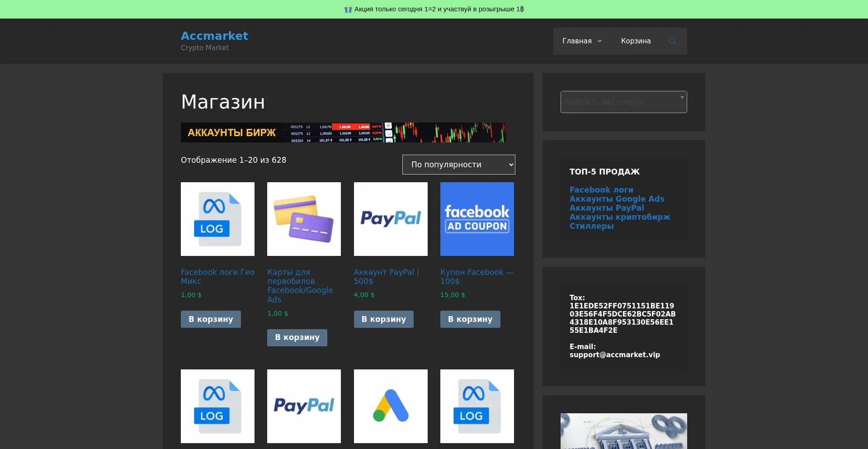Open Аккаунты PayPal in top-5 sales

coord(607,208)
